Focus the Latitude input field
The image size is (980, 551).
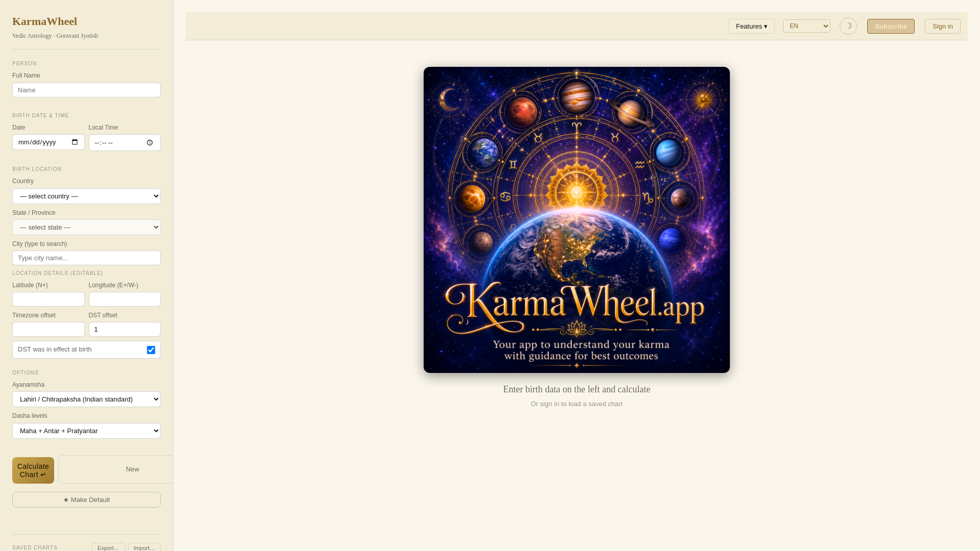pyautogui.click(x=48, y=299)
